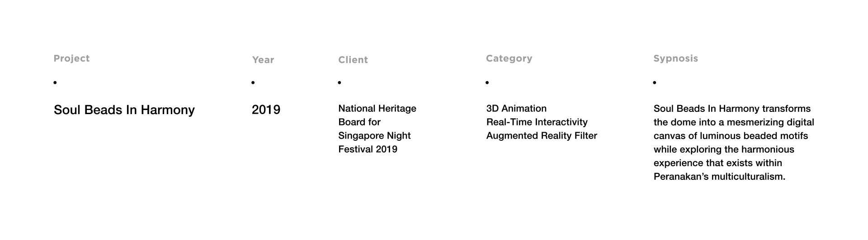Click the Project column heading
The height and width of the screenshot is (240, 868).
click(x=71, y=58)
